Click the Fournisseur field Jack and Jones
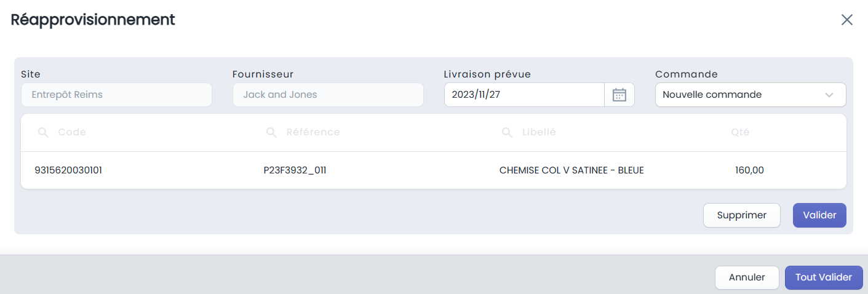 point(328,95)
